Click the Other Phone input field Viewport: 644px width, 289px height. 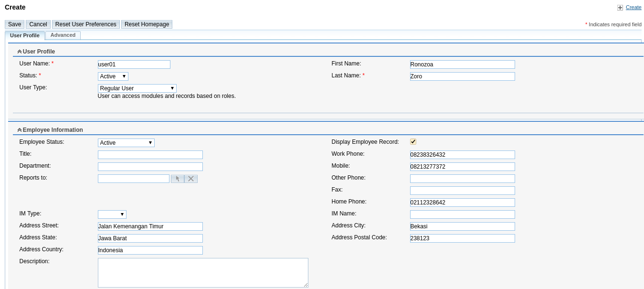pyautogui.click(x=463, y=179)
